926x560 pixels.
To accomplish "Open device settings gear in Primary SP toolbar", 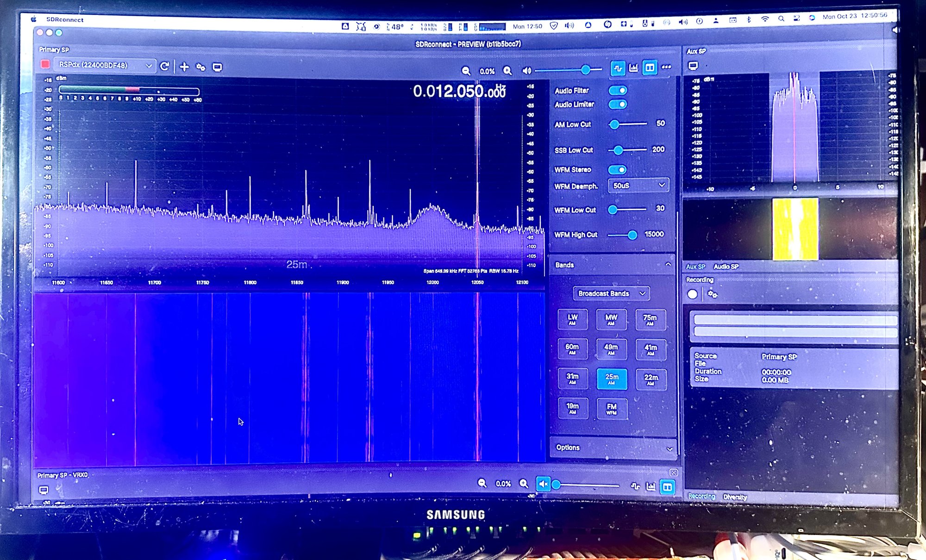I will 200,67.
